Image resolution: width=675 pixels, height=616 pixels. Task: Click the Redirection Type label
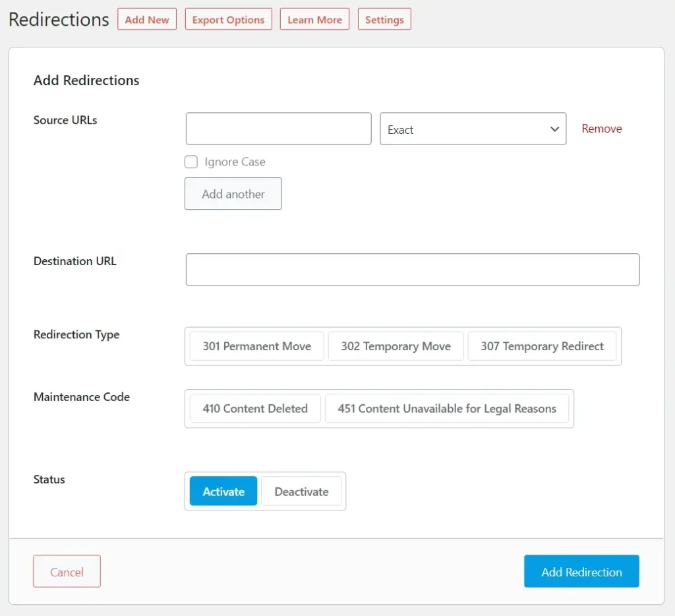(76, 334)
